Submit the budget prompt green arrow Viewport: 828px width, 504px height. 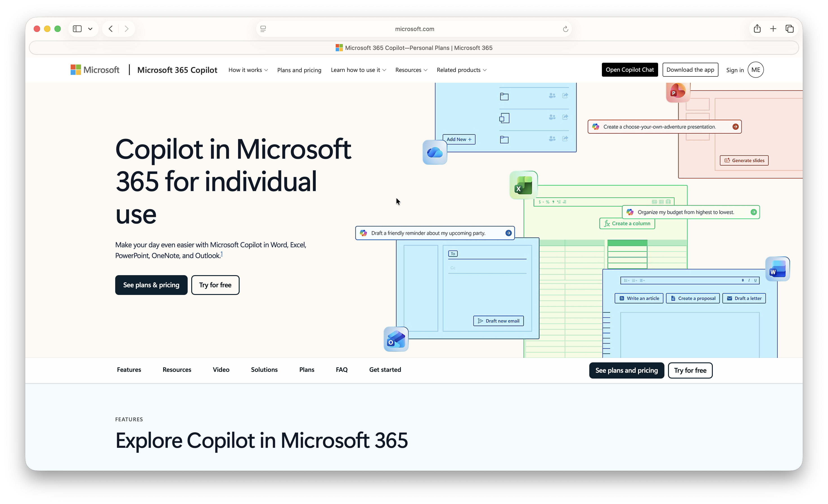754,212
